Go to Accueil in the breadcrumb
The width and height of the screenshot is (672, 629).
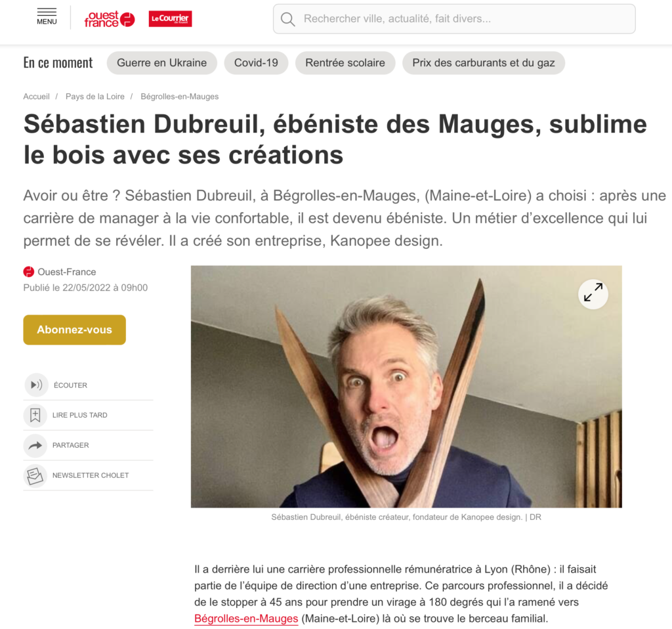pyautogui.click(x=37, y=97)
